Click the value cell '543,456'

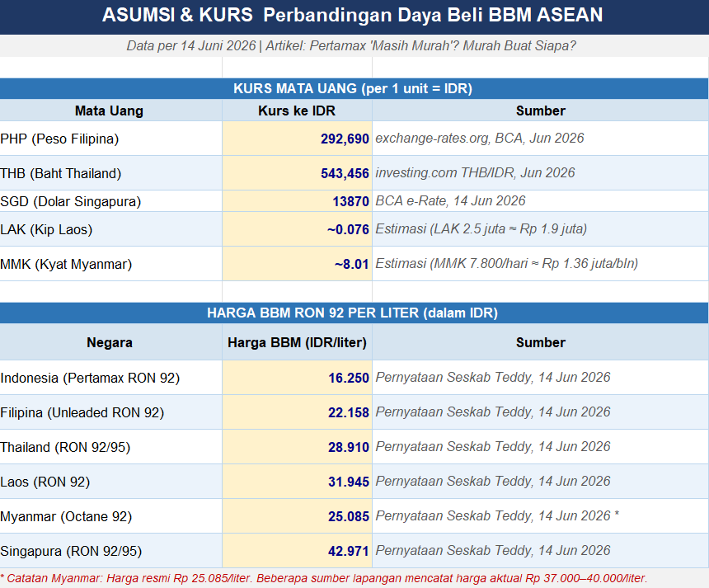pos(297,173)
